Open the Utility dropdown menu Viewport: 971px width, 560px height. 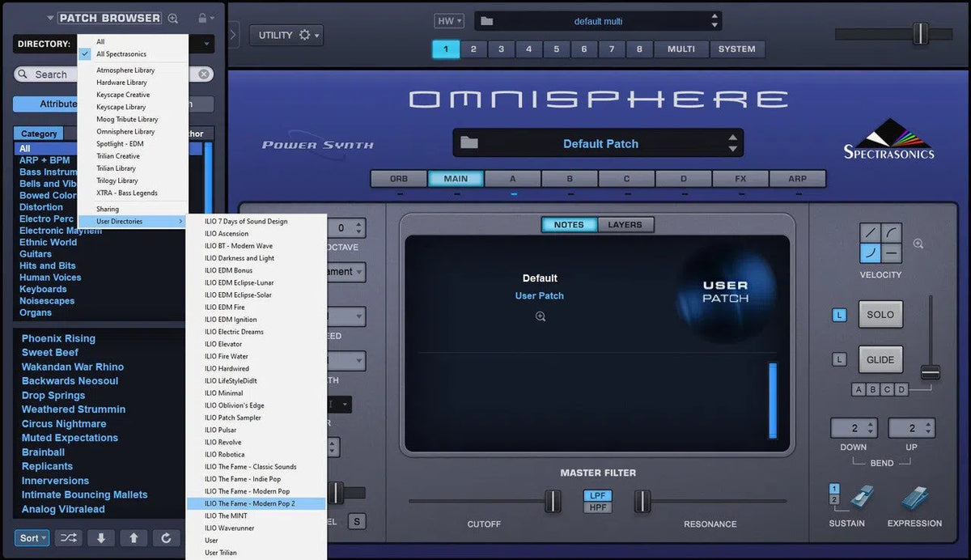click(286, 35)
